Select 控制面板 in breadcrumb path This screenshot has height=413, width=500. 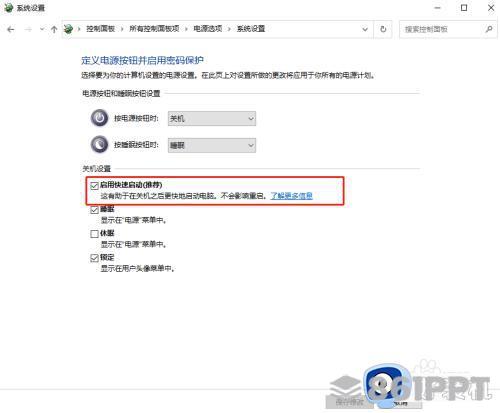coord(100,29)
